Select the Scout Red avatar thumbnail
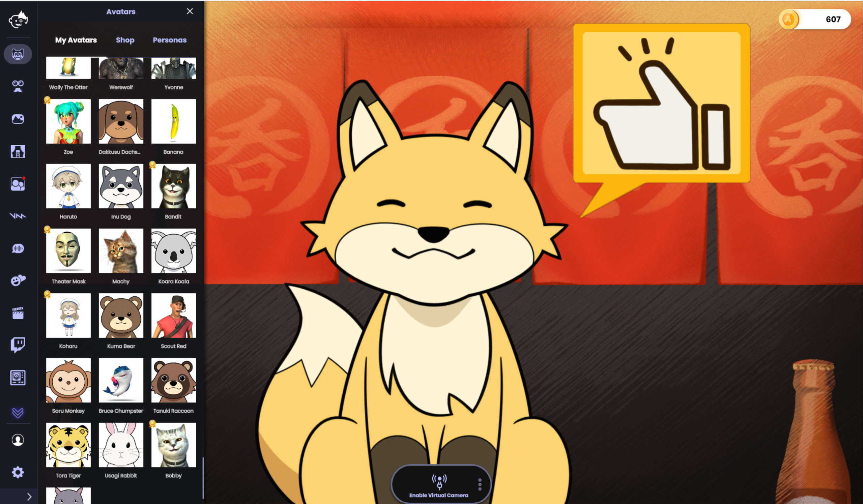The width and height of the screenshot is (863, 504). pyautogui.click(x=174, y=315)
